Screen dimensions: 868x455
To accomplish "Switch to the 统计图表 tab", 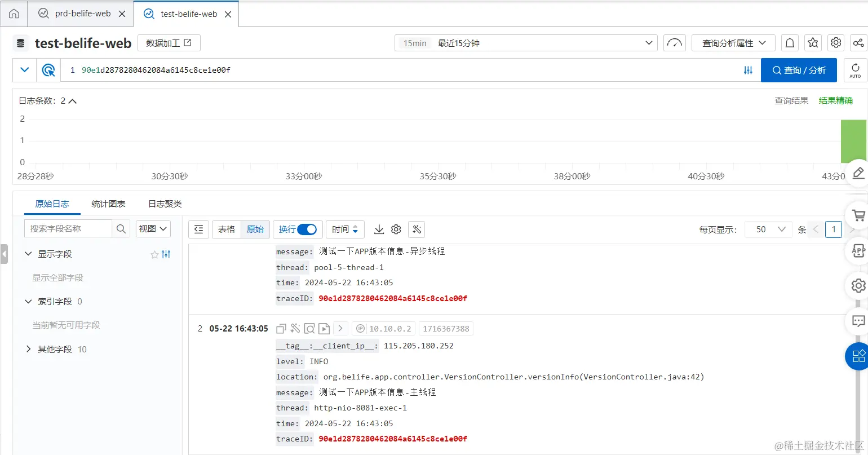I will (108, 204).
